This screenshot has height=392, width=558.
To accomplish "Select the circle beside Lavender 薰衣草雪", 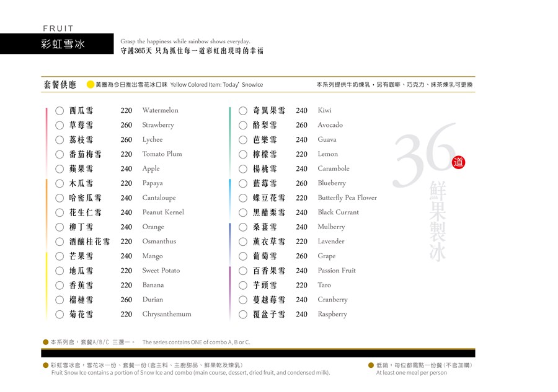I will pyautogui.click(x=242, y=242).
